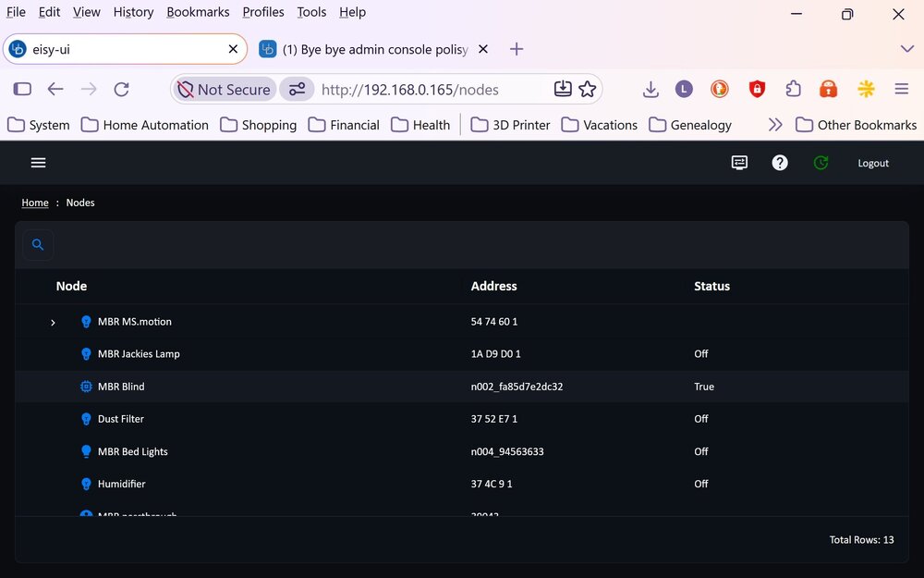Screen dimensions: 924x578
Task: Open a new browser tab
Action: click(x=517, y=49)
